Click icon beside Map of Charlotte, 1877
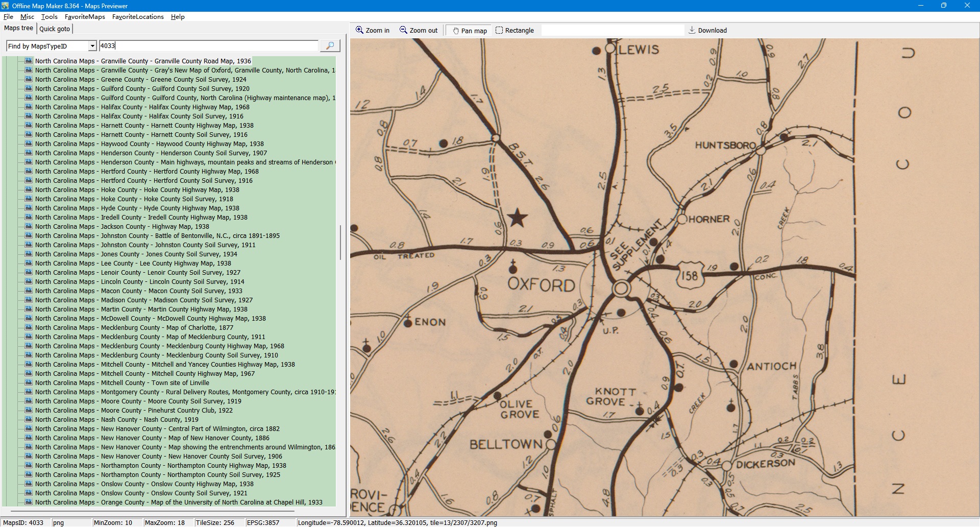 tap(29, 327)
